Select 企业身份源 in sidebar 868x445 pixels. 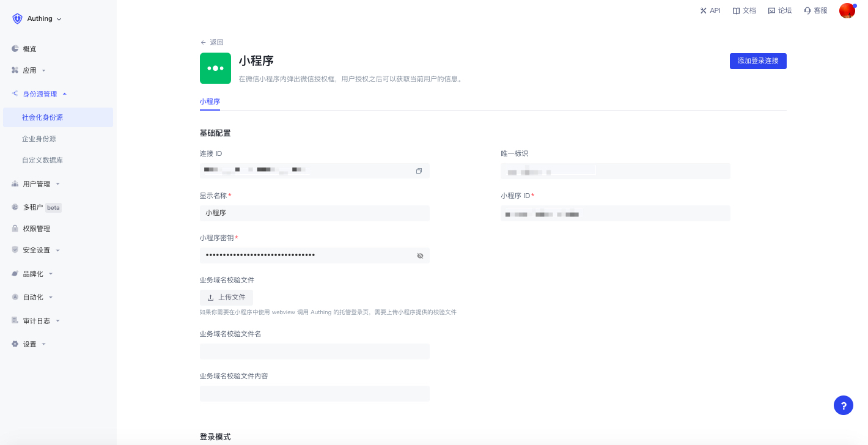(x=39, y=139)
